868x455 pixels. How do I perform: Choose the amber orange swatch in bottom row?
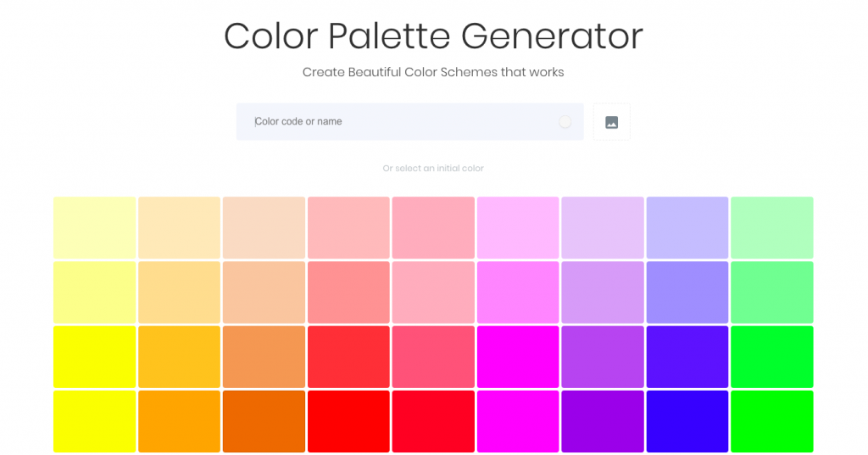(179, 421)
